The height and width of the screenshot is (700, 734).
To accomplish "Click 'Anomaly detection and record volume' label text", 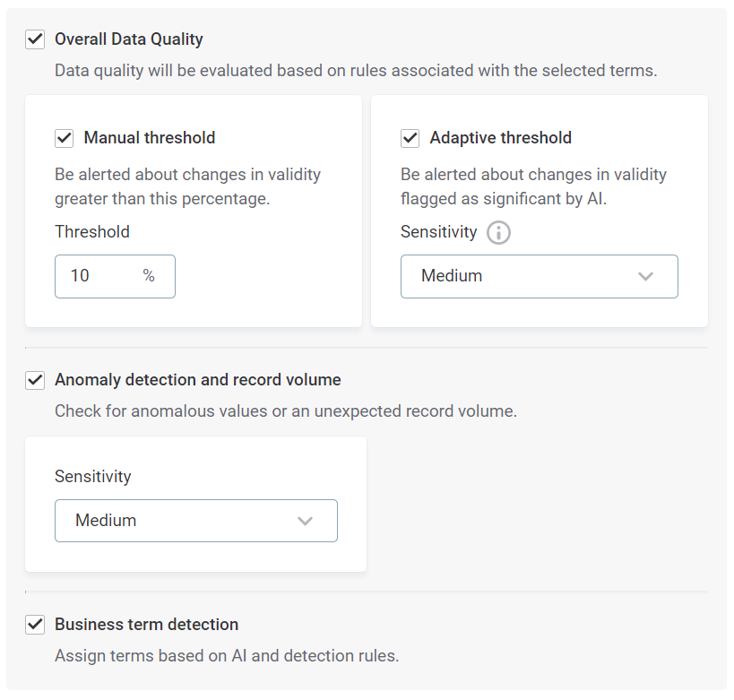I will (x=198, y=380).
